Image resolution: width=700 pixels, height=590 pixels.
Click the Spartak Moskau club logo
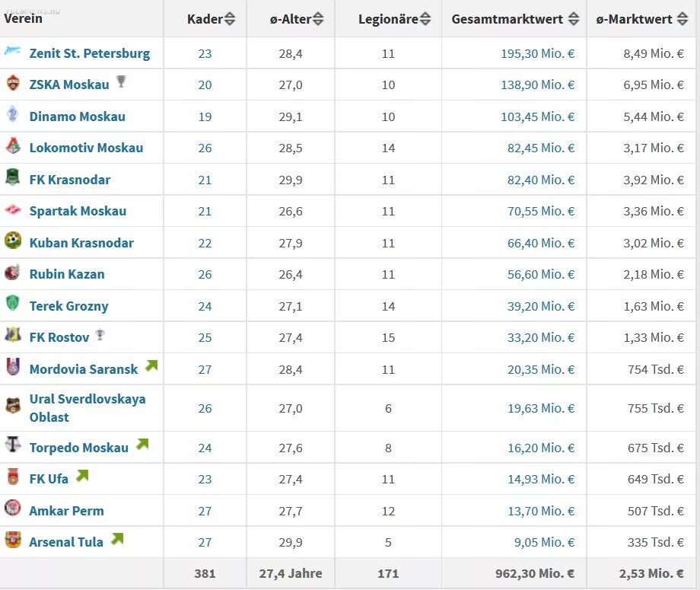[13, 210]
